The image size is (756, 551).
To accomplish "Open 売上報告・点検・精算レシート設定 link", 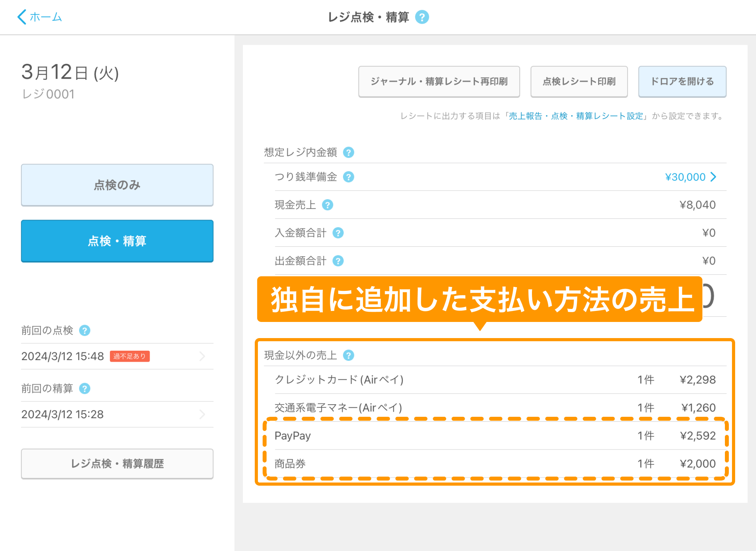I will click(x=576, y=116).
